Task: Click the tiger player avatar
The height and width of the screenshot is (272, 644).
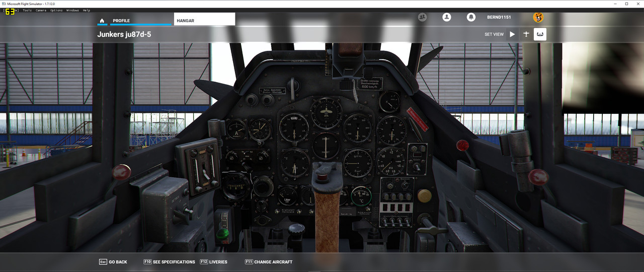Action: pyautogui.click(x=538, y=17)
